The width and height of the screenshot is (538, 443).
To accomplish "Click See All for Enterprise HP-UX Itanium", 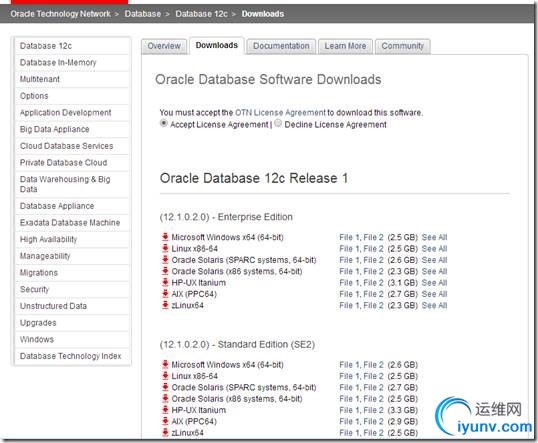I will click(434, 282).
